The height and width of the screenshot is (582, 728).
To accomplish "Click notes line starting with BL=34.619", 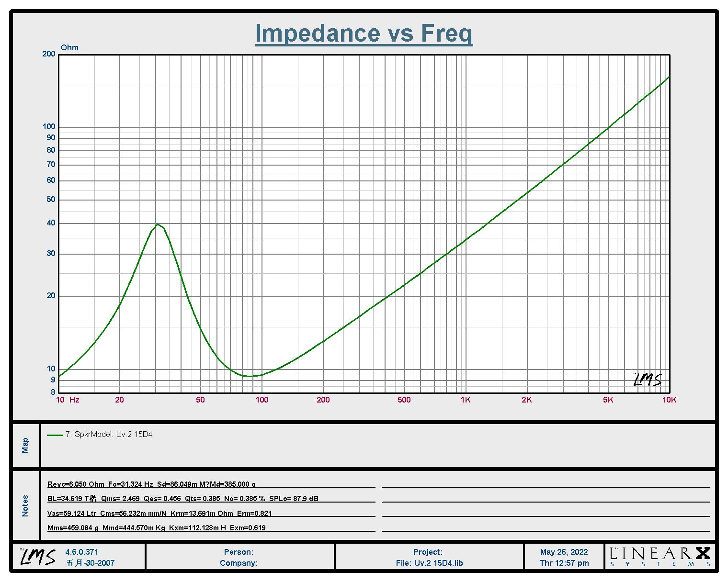I will 183,499.
